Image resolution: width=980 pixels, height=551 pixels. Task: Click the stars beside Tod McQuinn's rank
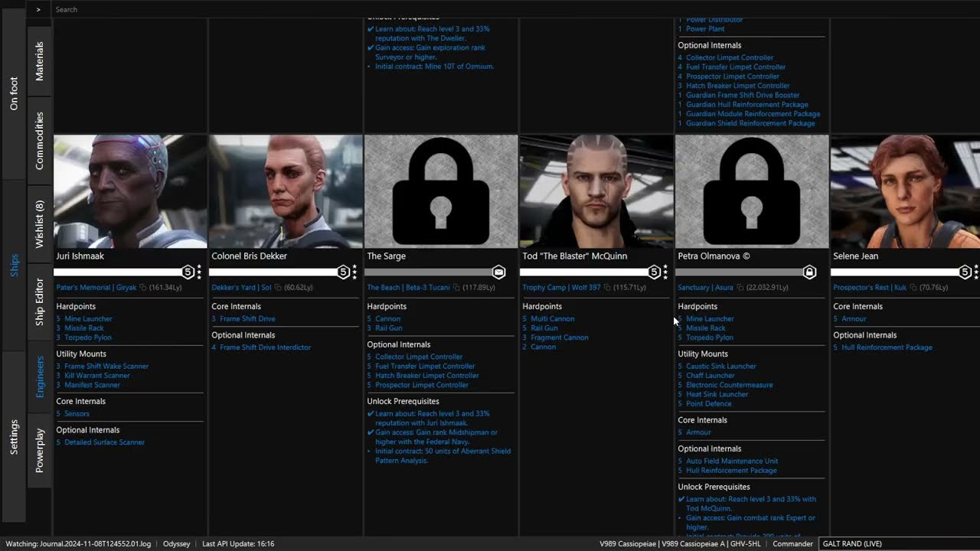pos(666,272)
